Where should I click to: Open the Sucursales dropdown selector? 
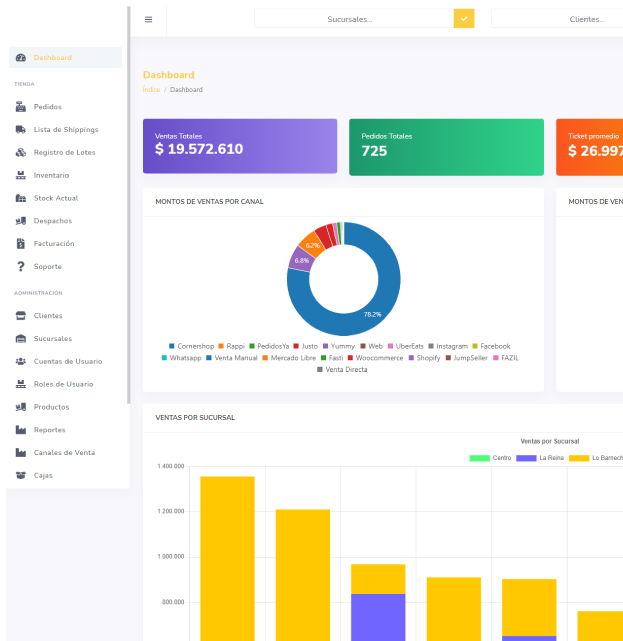pyautogui.click(x=353, y=19)
